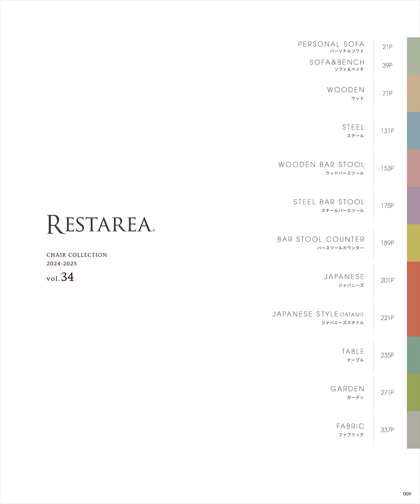Select the gray index tab beside FABRIC
Screen dimensions: 420x504
click(x=413, y=430)
